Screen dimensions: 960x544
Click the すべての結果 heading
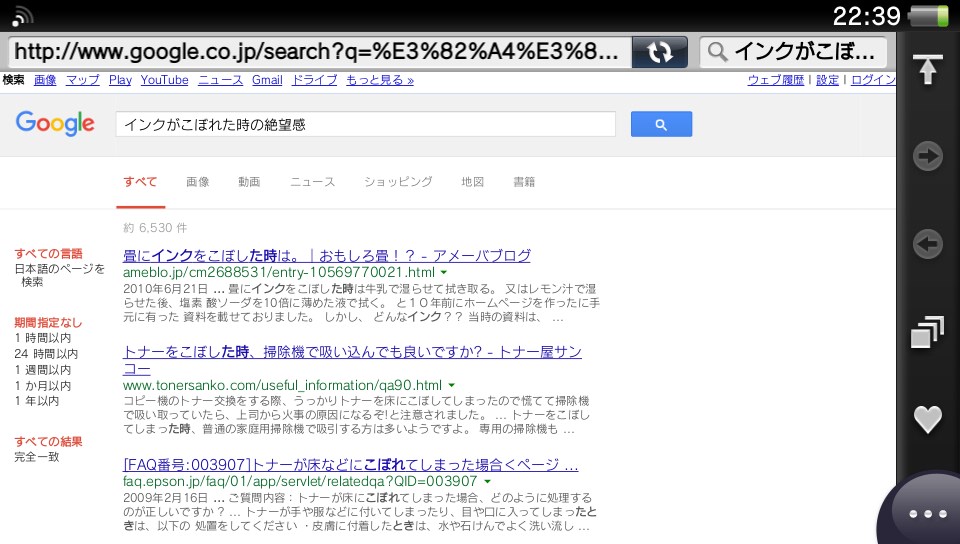click(48, 441)
